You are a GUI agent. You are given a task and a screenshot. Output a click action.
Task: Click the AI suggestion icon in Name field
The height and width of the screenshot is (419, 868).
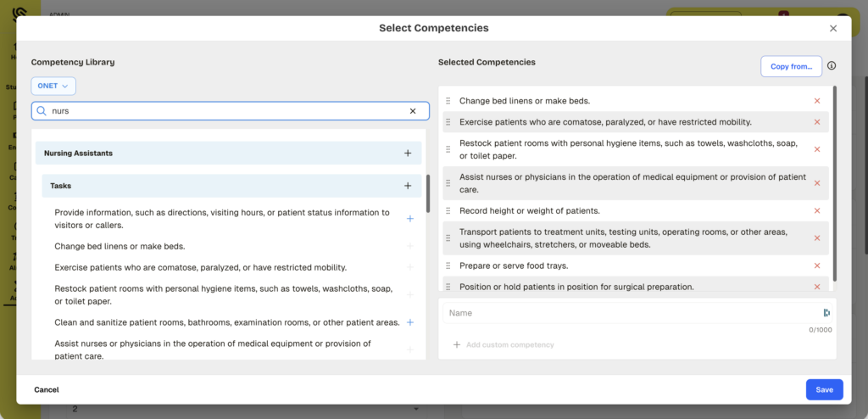pos(826,313)
